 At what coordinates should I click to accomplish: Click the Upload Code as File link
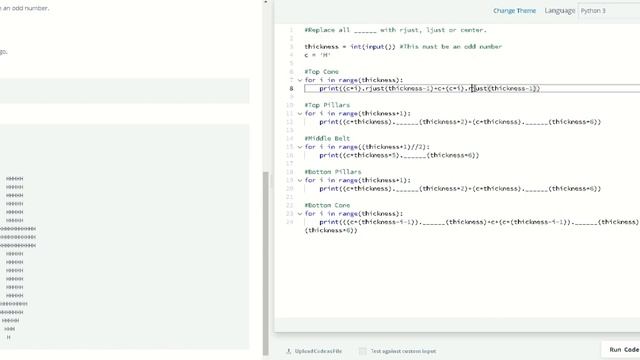pyautogui.click(x=318, y=351)
